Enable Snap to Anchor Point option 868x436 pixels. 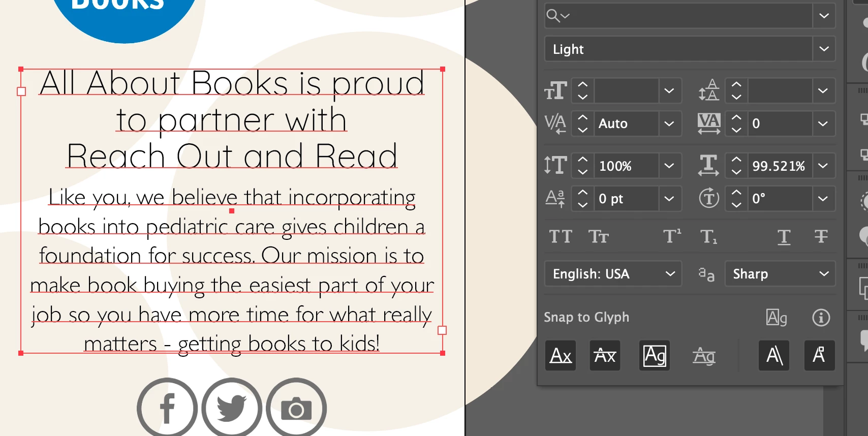pyautogui.click(x=819, y=355)
